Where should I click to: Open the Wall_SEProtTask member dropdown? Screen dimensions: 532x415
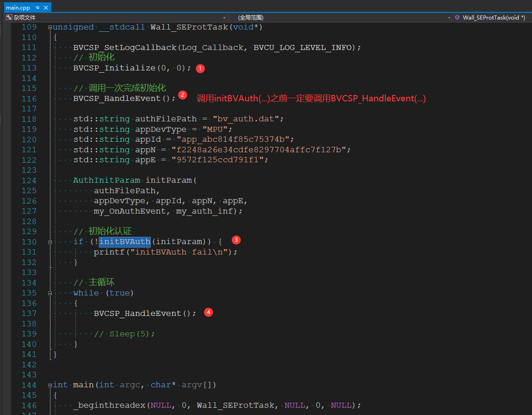pyautogui.click(x=493, y=18)
